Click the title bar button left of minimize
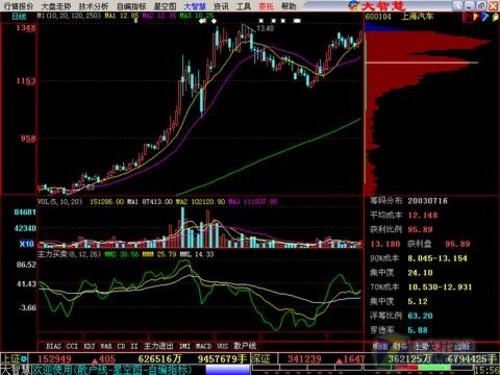 (x=458, y=5)
